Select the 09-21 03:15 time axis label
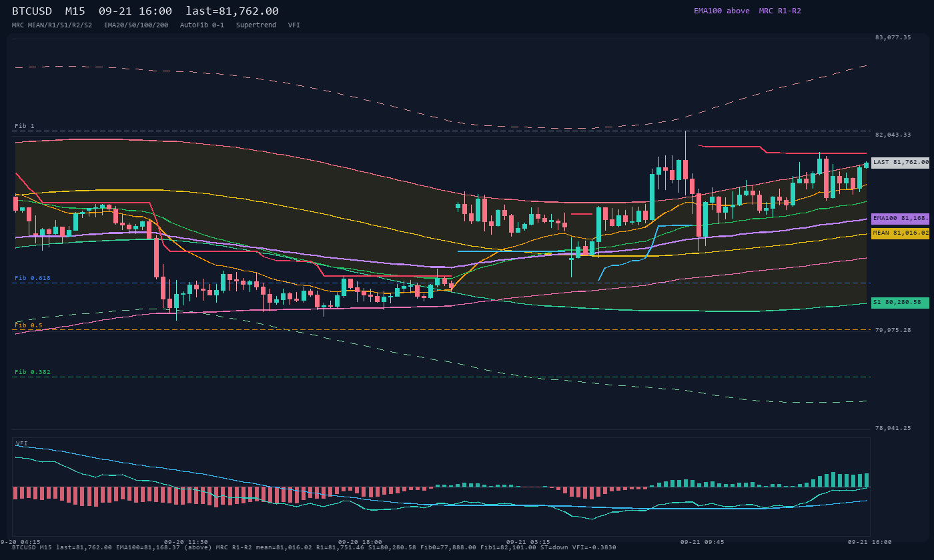Image resolution: width=934 pixels, height=560 pixels. [528, 542]
